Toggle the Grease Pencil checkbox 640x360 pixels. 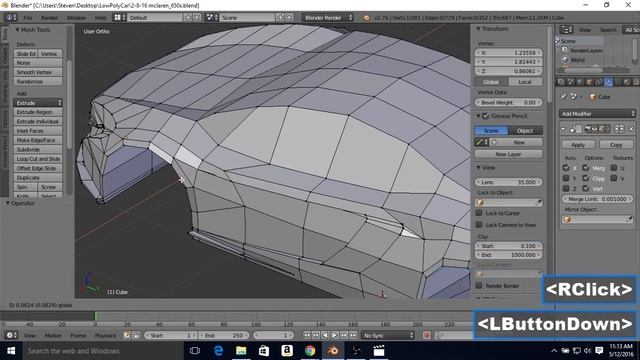pyautogui.click(x=486, y=116)
